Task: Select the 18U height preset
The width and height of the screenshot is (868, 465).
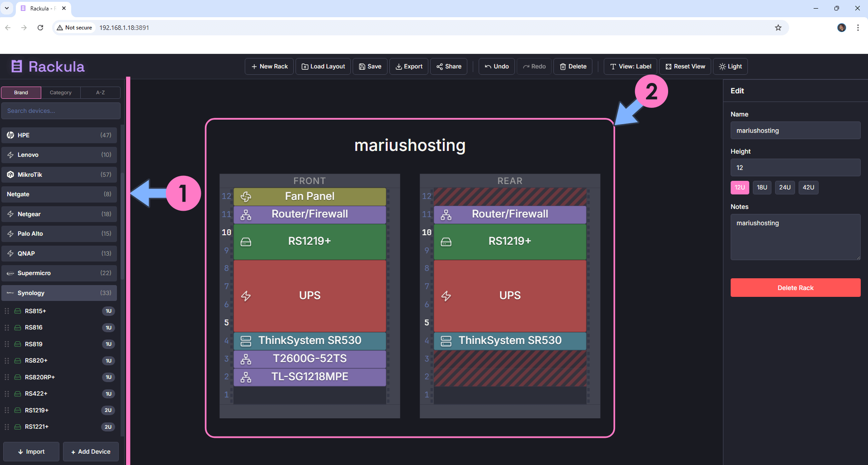Action: (761, 187)
